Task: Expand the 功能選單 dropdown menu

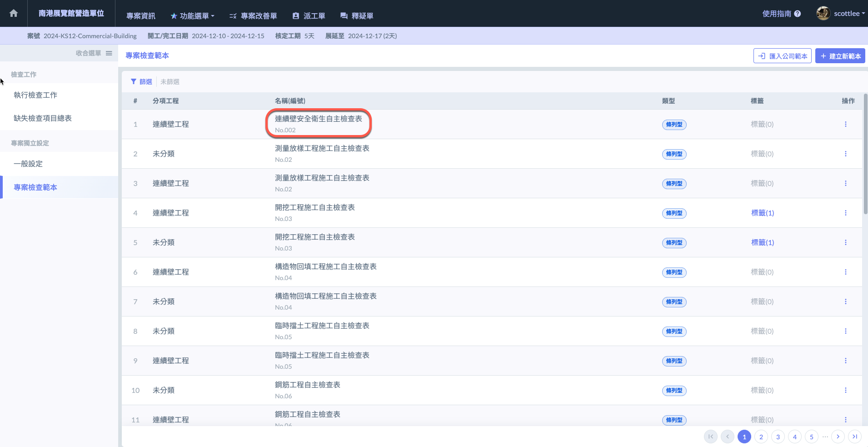Action: point(193,16)
